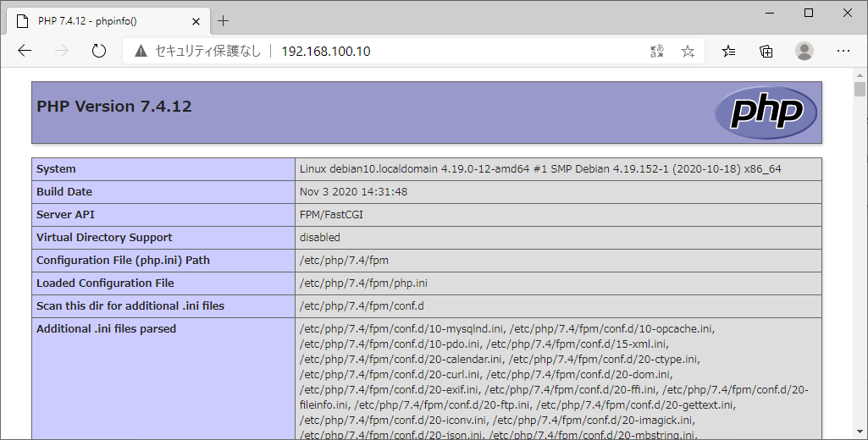Click 'Configuration File (php.ini) Path' label

coord(123,260)
